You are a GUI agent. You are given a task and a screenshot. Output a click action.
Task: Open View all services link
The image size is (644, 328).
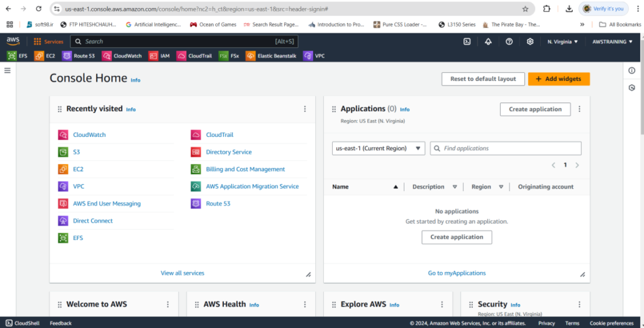click(x=182, y=273)
